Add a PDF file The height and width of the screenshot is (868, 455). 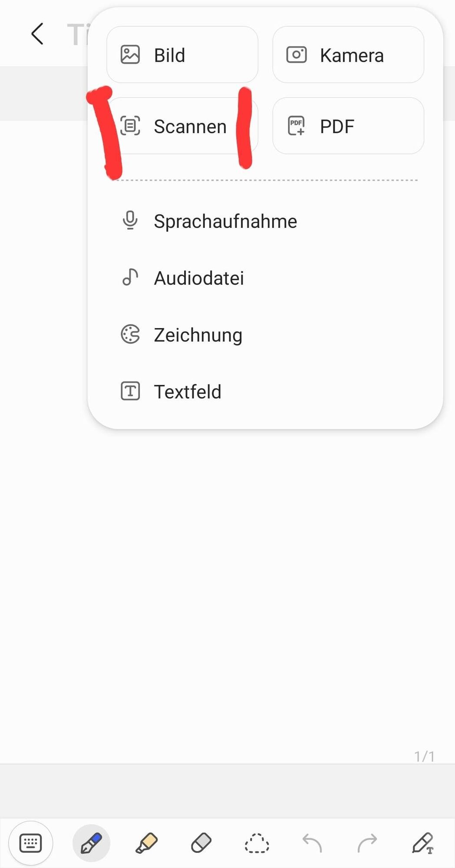[348, 126]
